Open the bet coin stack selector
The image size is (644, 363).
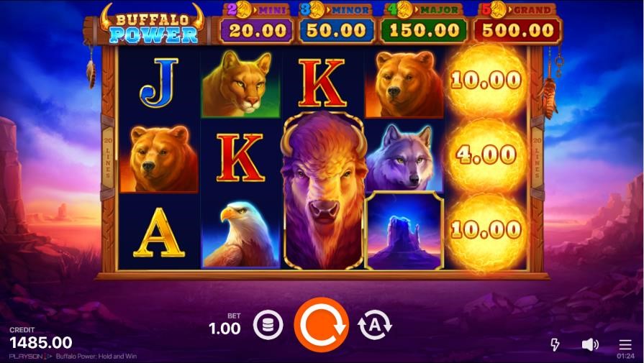click(x=268, y=326)
